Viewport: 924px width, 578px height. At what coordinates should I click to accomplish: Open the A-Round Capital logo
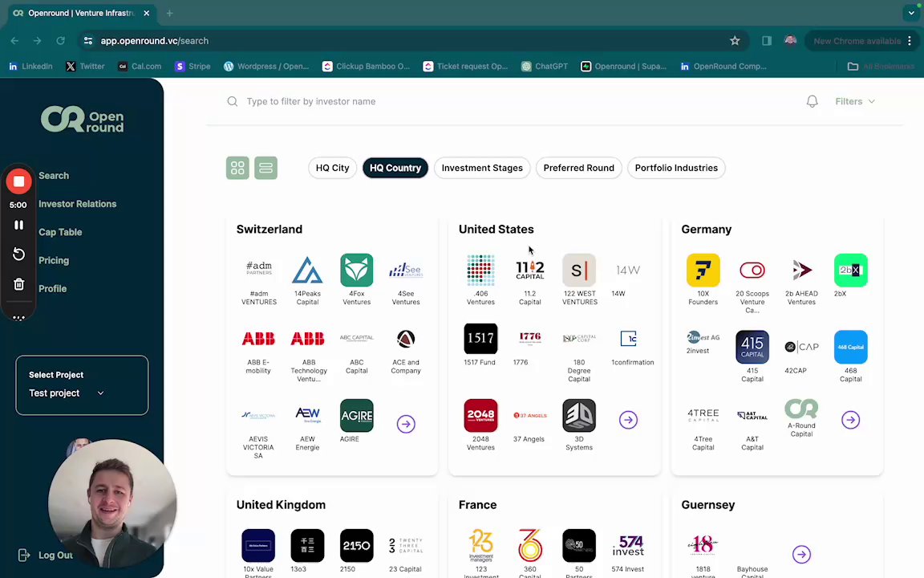coord(801,409)
